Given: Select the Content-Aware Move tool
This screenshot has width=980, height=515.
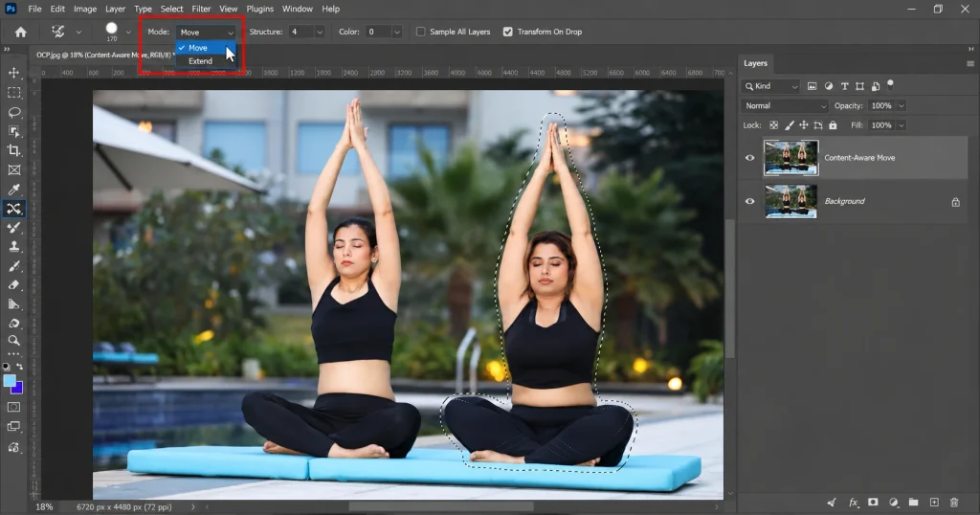Looking at the screenshot, I should tap(13, 209).
